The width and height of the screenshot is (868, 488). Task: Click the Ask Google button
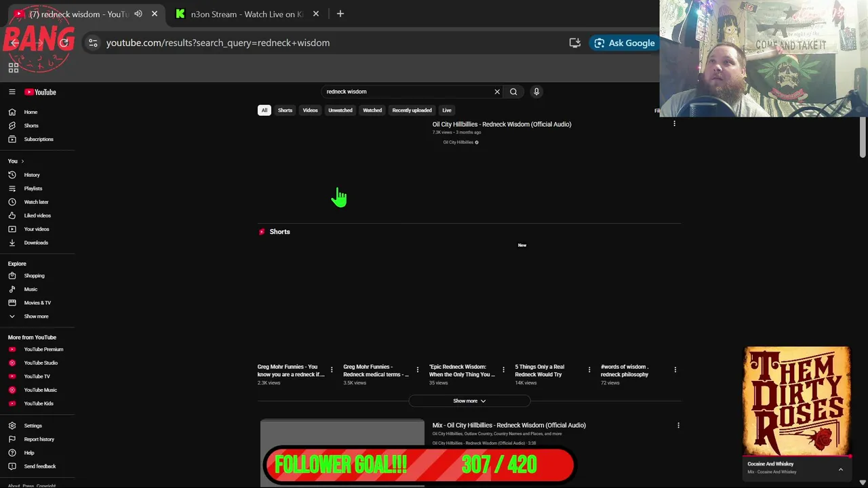point(625,43)
